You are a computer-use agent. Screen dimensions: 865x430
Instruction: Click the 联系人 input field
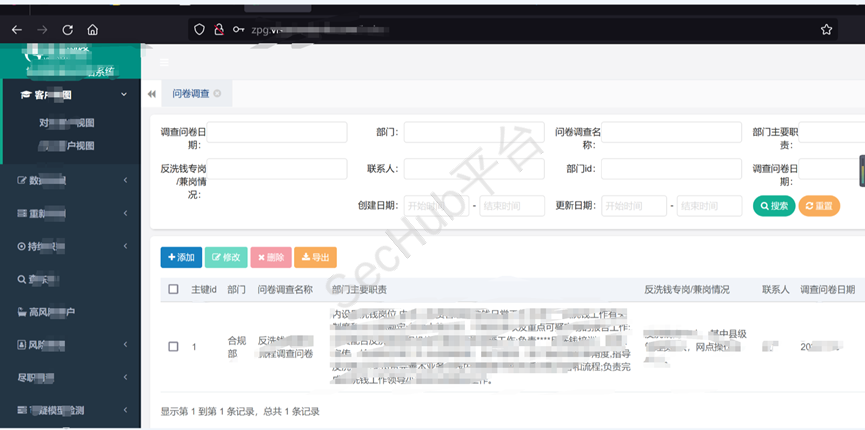coord(473,169)
